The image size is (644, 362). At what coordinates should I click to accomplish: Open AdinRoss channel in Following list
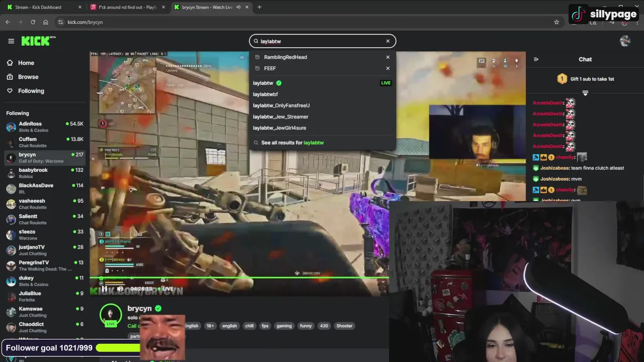(44, 127)
